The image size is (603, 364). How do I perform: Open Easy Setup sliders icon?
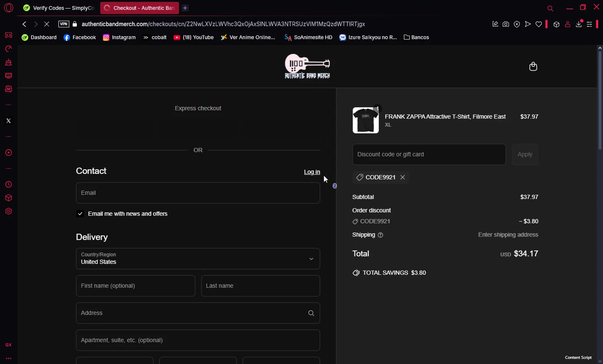point(589,24)
